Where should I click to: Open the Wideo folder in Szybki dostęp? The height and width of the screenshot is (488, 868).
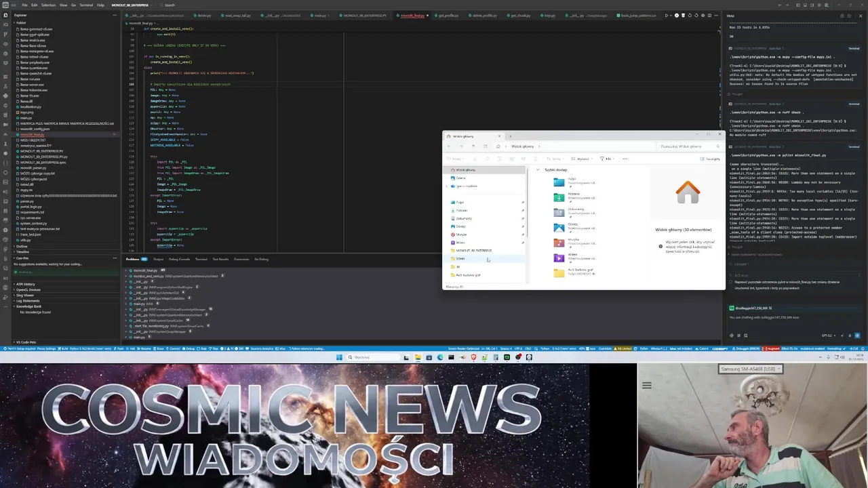pyautogui.click(x=574, y=258)
